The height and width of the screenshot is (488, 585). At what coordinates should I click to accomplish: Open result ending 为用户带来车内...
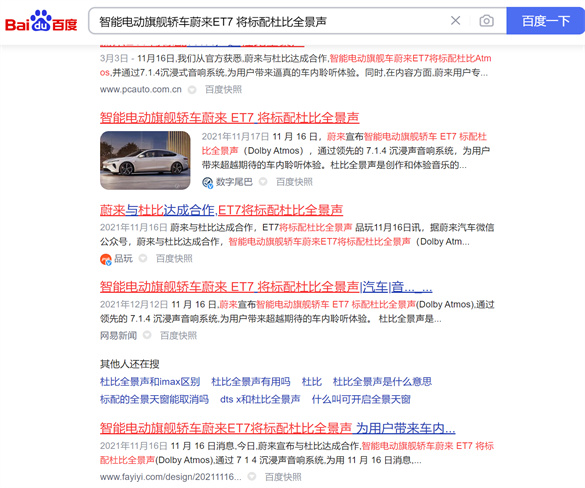coord(278,428)
